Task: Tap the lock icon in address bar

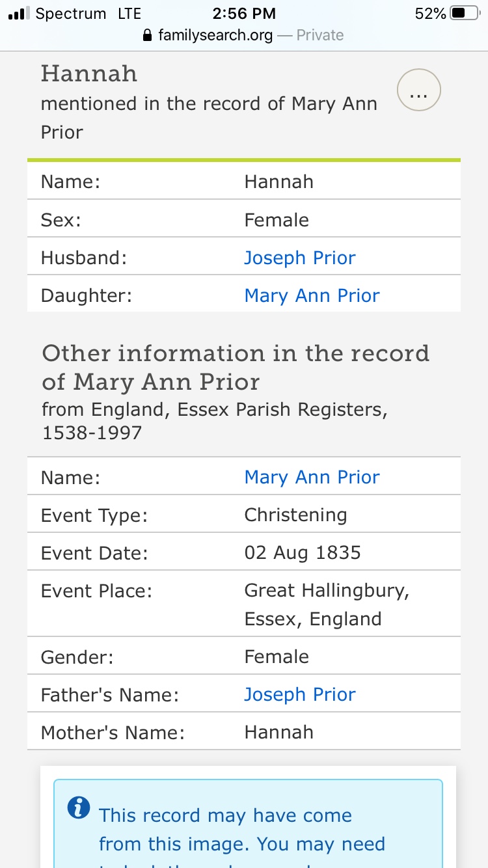Action: click(147, 35)
